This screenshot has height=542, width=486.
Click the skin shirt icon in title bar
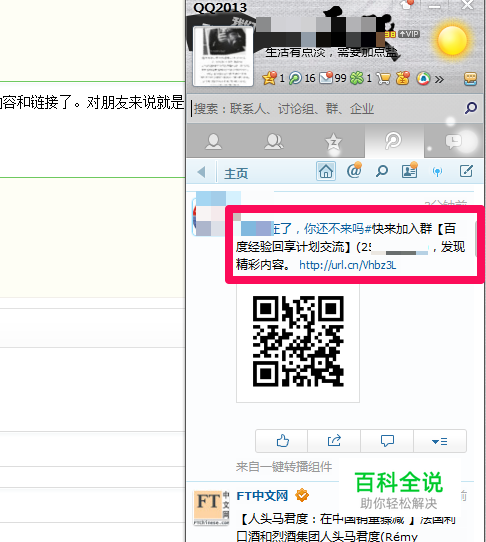pos(406,5)
